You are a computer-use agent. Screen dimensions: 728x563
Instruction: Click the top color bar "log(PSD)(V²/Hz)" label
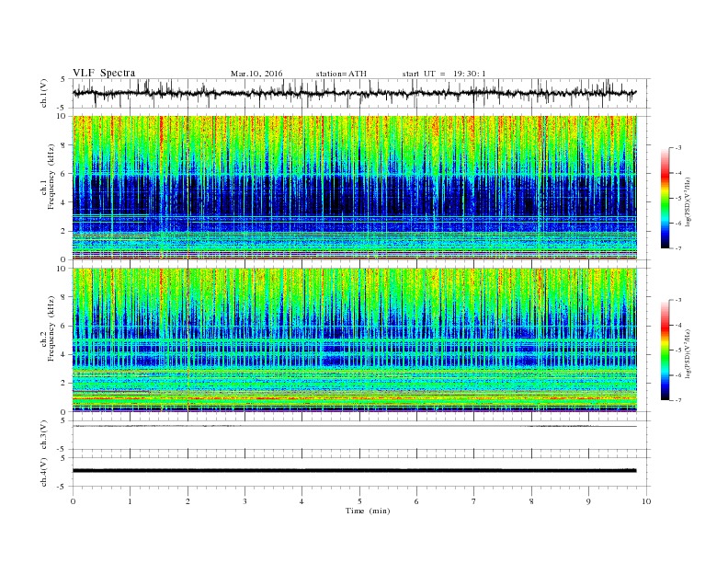(688, 202)
